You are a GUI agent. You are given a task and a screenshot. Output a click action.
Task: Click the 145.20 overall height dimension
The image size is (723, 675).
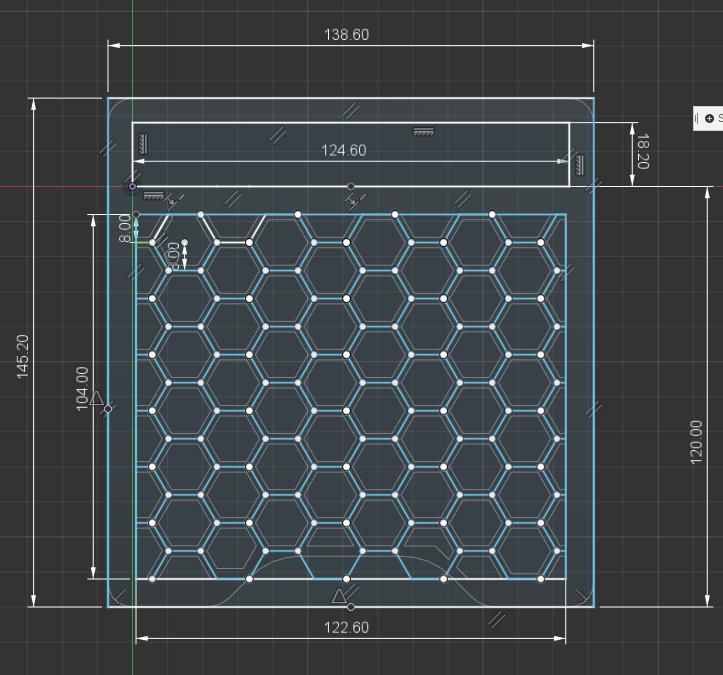coord(23,357)
